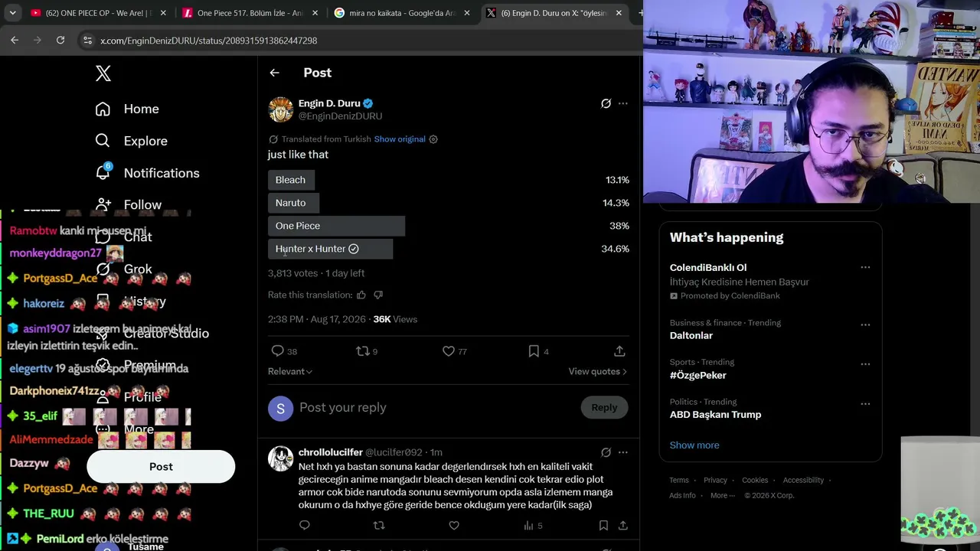Reload the browser page
The width and height of the screenshot is (980, 551).
60,41
